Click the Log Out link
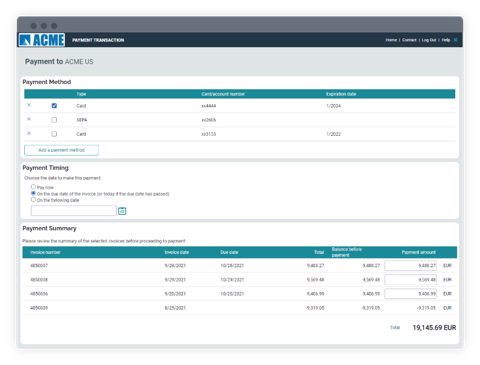This screenshot has height=365, width=480. (x=429, y=40)
